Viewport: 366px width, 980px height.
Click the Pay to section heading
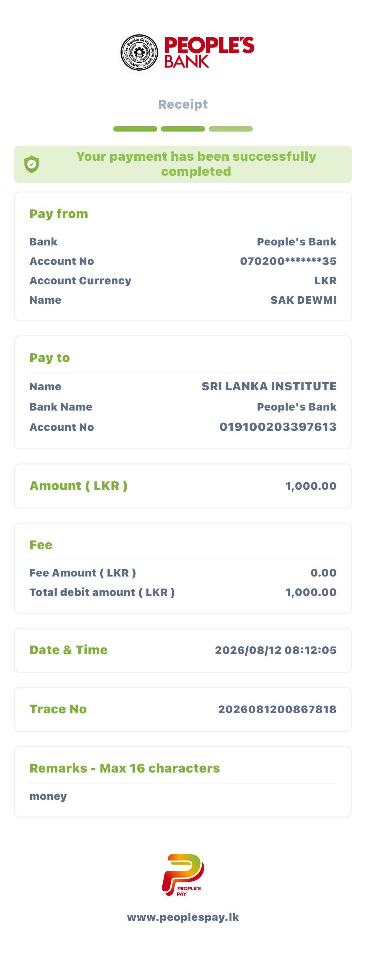click(x=50, y=358)
